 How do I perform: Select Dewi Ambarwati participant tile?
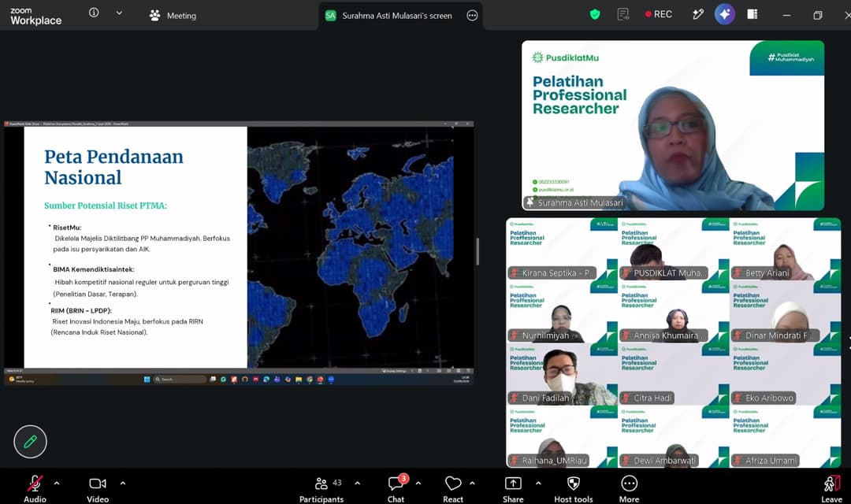coord(674,437)
